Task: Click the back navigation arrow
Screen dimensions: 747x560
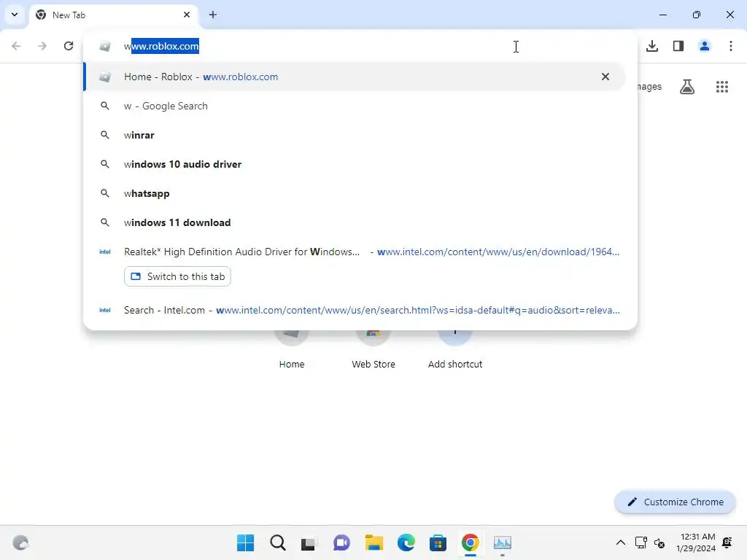Action: pyautogui.click(x=16, y=46)
